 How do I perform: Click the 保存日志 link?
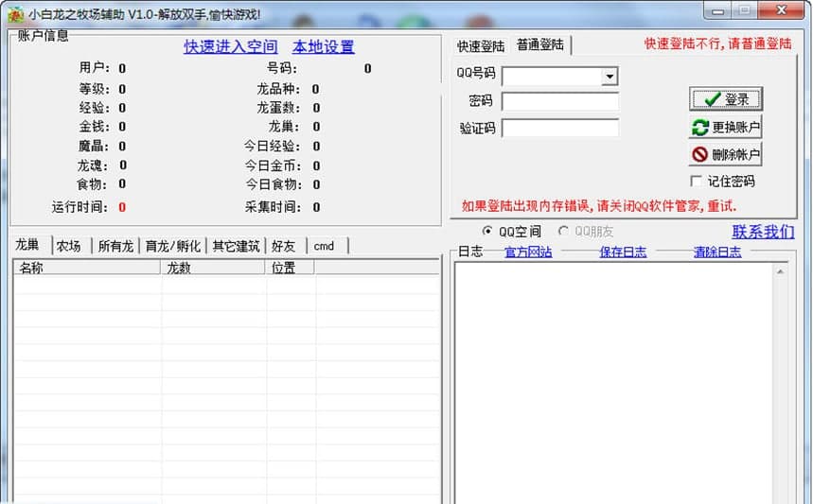(623, 252)
